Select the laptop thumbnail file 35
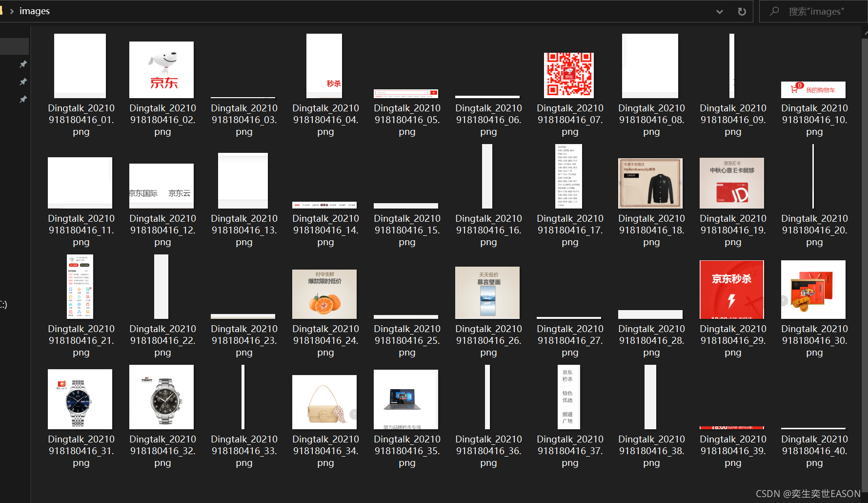868x503 pixels. 406,399
